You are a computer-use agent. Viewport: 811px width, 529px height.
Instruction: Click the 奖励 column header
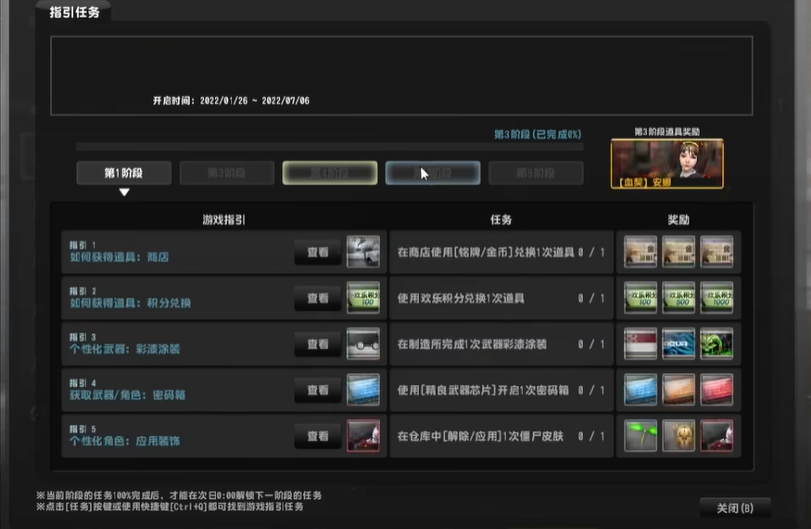(x=678, y=220)
